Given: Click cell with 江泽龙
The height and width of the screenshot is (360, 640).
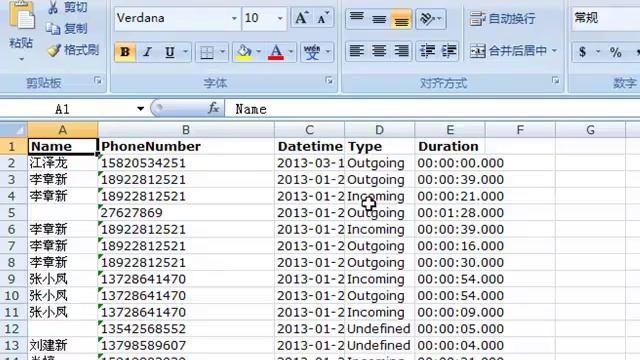Looking at the screenshot, I should coord(62,163).
